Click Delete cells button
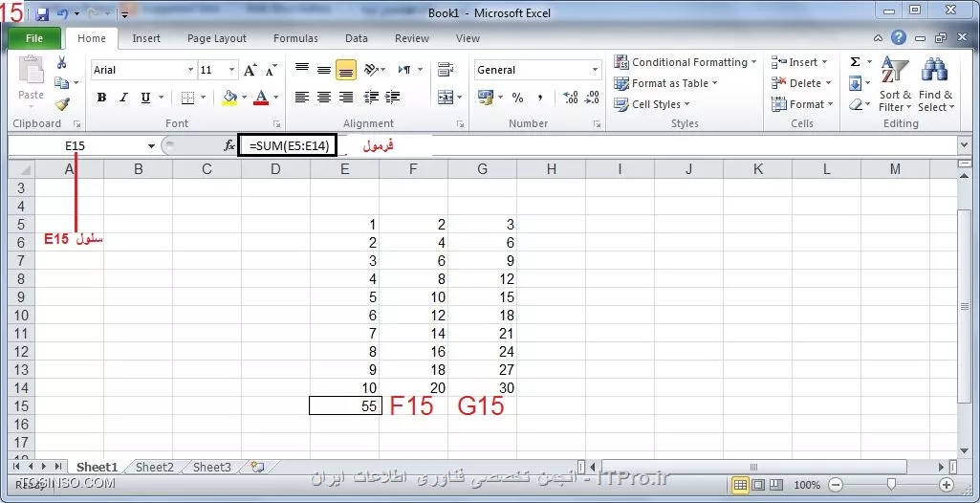 pos(802,83)
